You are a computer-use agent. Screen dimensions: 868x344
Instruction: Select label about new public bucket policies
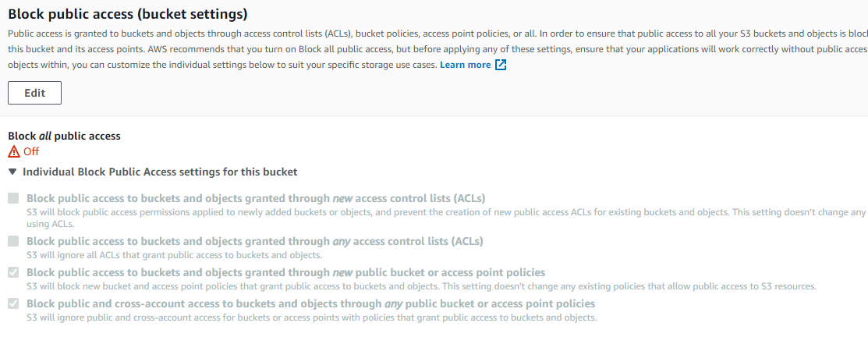click(285, 272)
